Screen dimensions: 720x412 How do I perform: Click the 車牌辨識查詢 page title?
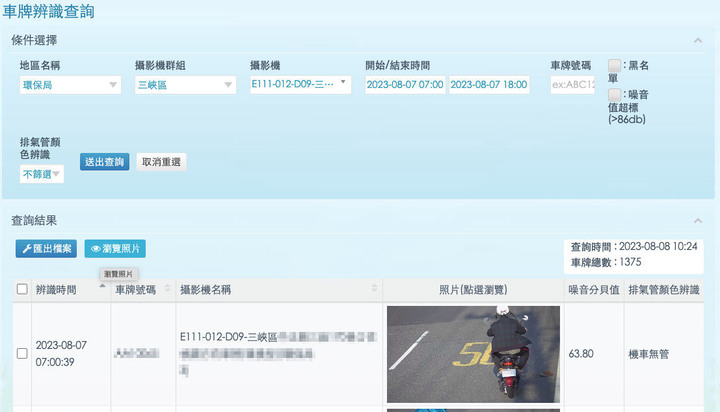click(x=48, y=11)
